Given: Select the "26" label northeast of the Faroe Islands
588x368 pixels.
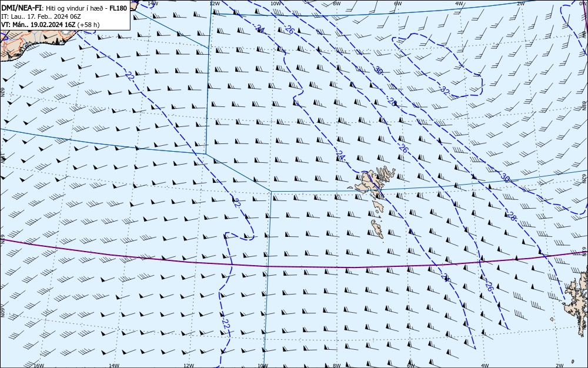Looking at the screenshot, I should (403, 148).
